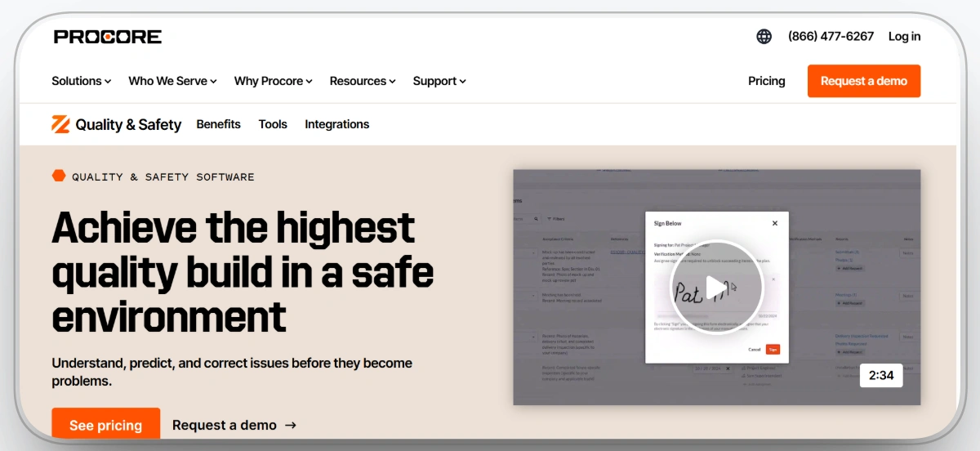Open the globe language selector
This screenshot has height=451, width=980.
(764, 36)
